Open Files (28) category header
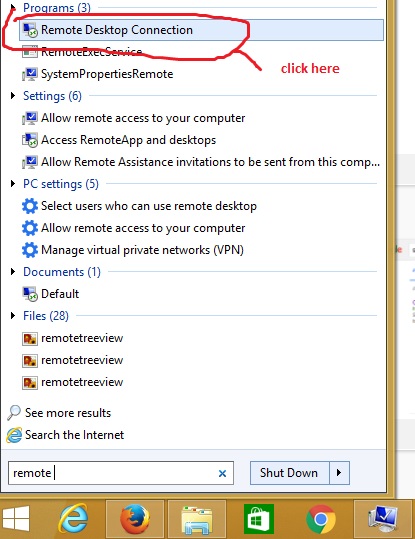This screenshot has height=539, width=415. pyautogui.click(x=46, y=316)
